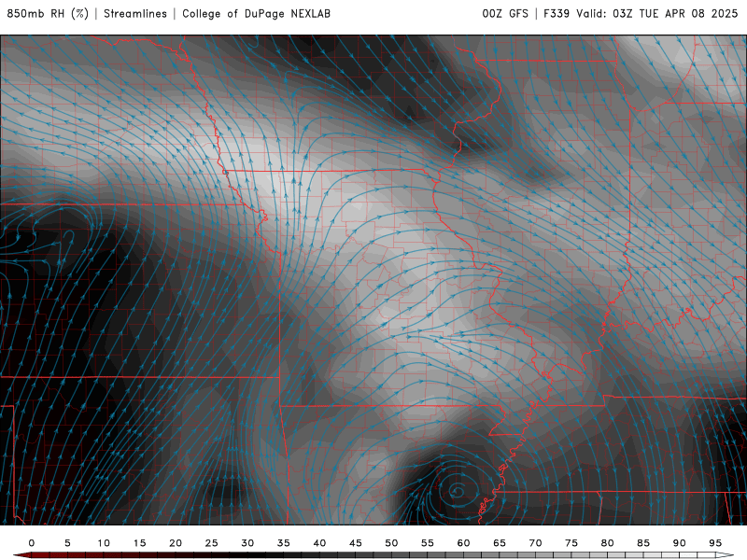Click the "College of DuPage NEXLAB" text
Image resolution: width=747 pixels, height=560 pixels.
tap(256, 14)
